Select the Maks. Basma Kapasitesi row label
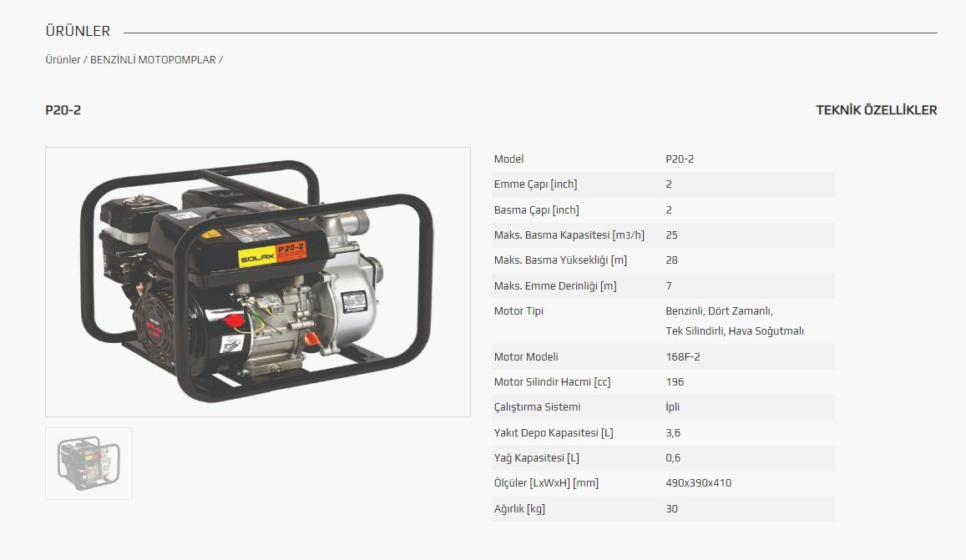Viewport: 966px width, 560px height. tap(569, 235)
